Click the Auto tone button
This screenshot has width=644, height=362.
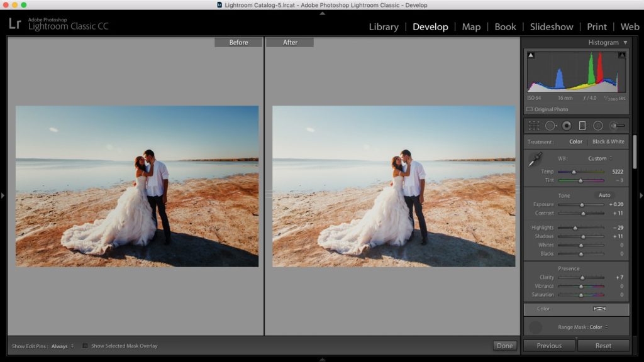pyautogui.click(x=604, y=195)
